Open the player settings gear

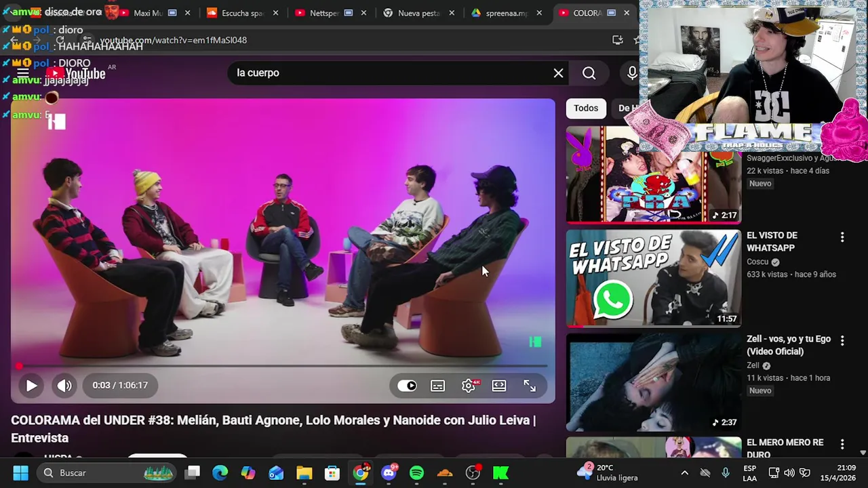click(x=469, y=385)
